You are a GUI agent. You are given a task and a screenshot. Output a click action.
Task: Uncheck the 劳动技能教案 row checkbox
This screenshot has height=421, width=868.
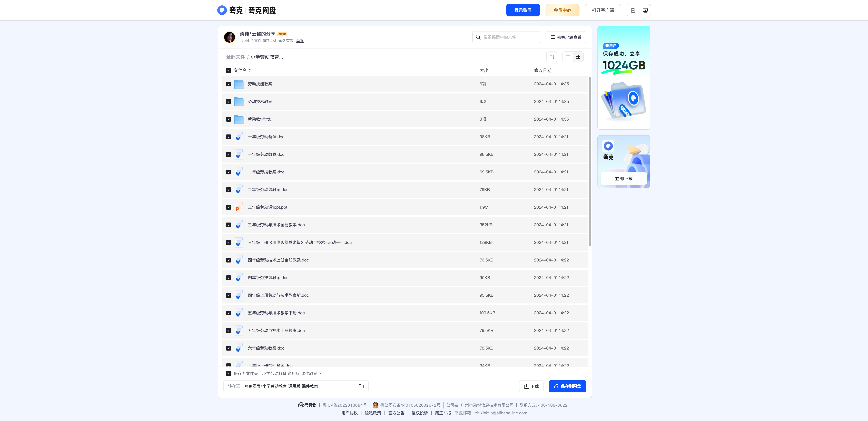[229, 84]
